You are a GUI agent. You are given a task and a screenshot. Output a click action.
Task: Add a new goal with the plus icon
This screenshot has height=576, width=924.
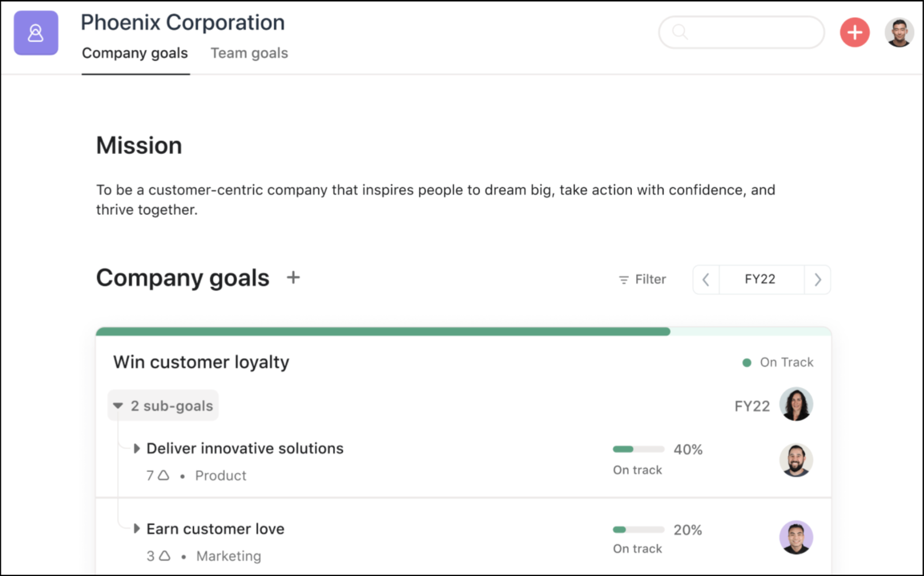(x=293, y=277)
